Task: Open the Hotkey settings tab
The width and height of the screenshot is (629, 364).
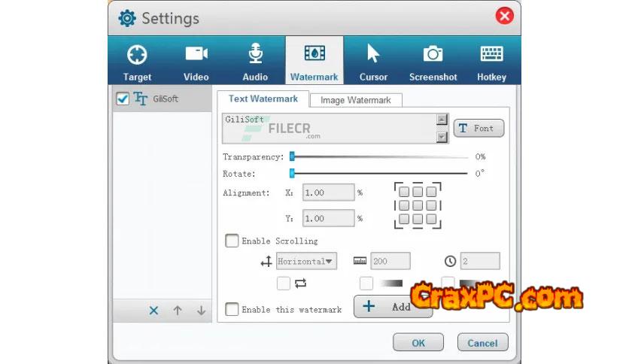Action: pyautogui.click(x=491, y=61)
